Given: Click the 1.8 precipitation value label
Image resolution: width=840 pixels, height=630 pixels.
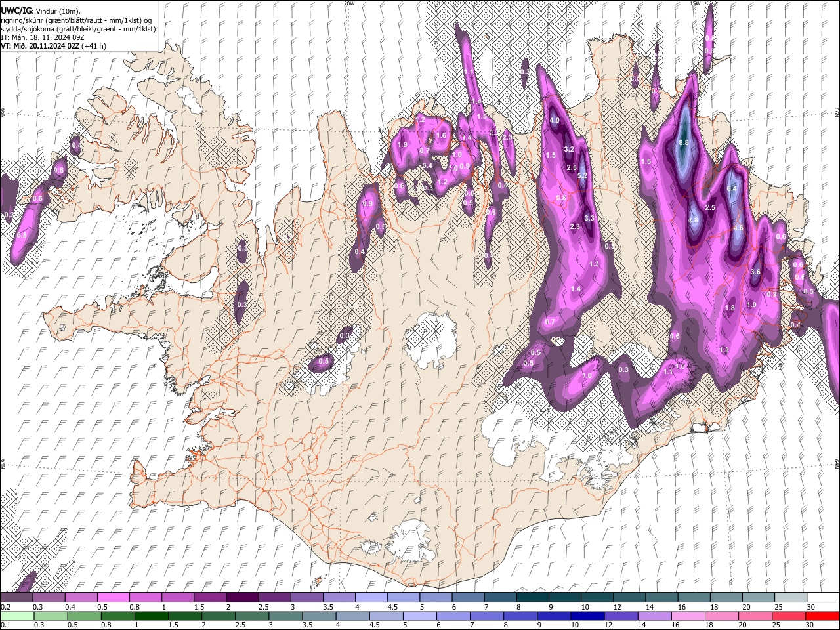Looking at the screenshot, I should tap(730, 308).
